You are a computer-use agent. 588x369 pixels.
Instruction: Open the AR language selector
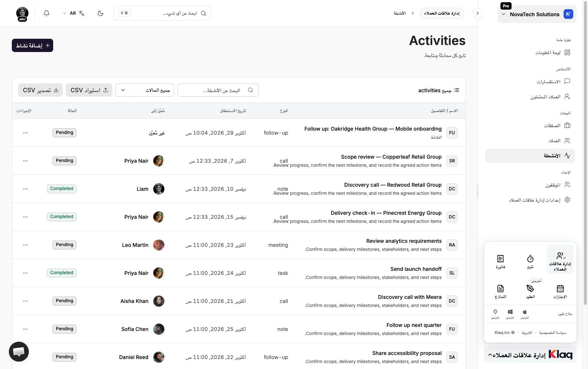[74, 13]
